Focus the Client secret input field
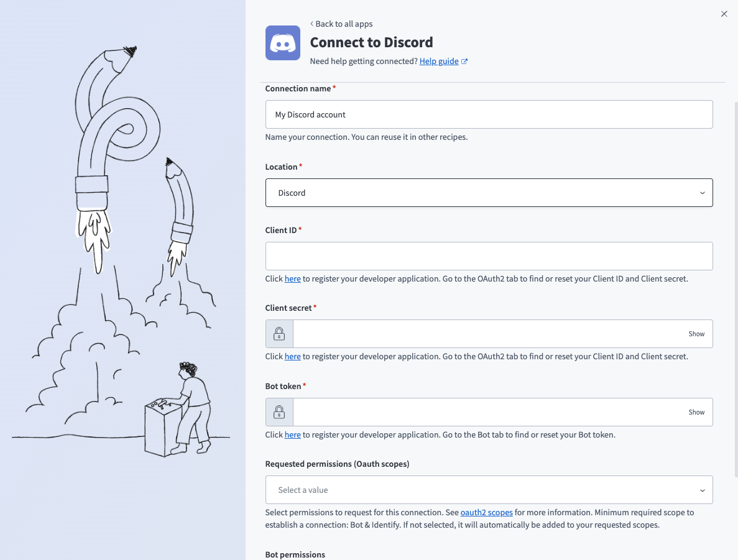 point(489,334)
